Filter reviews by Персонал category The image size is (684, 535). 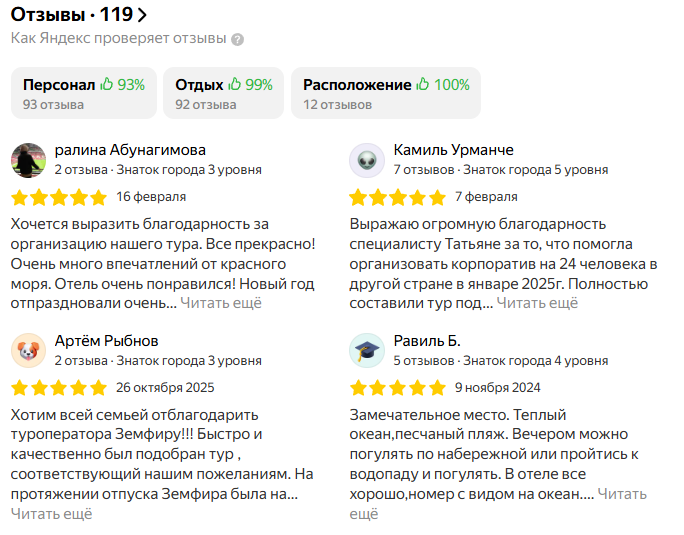coord(84,93)
